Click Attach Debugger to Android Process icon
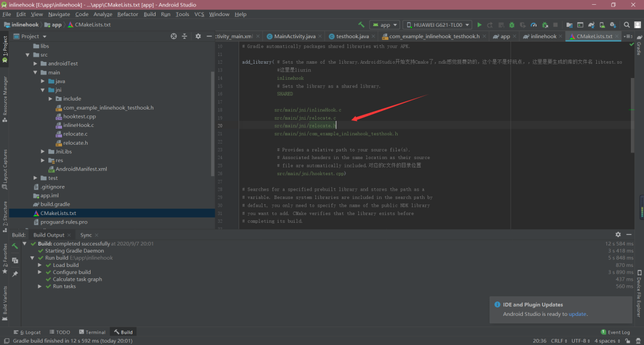The image size is (644, 345). pos(545,25)
